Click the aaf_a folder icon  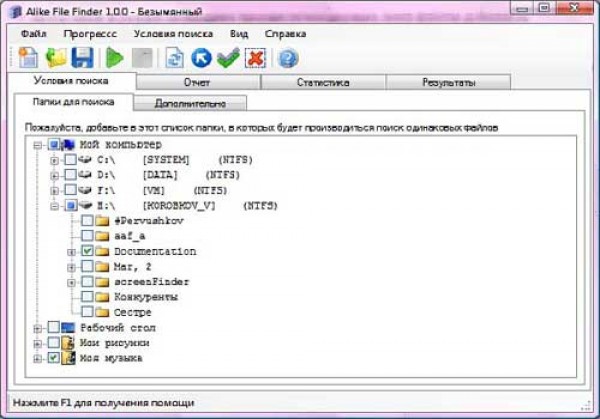(102, 236)
